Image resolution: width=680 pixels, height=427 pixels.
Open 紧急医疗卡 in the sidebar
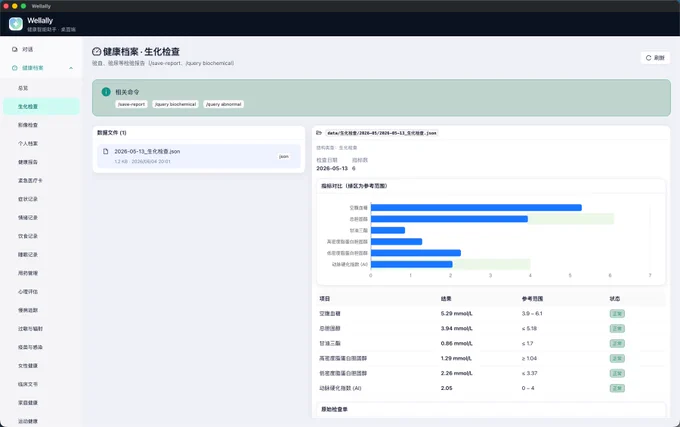[x=41, y=181]
